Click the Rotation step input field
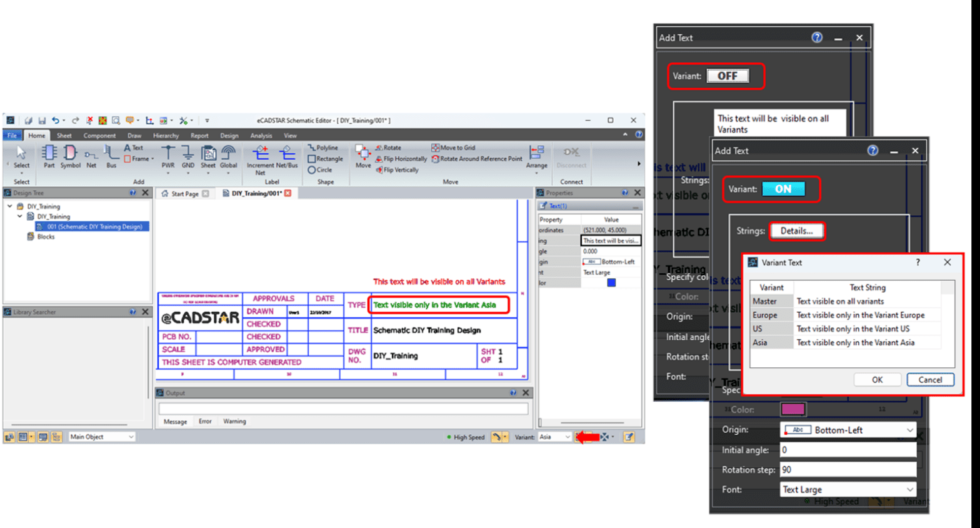980x528 pixels. click(x=848, y=469)
